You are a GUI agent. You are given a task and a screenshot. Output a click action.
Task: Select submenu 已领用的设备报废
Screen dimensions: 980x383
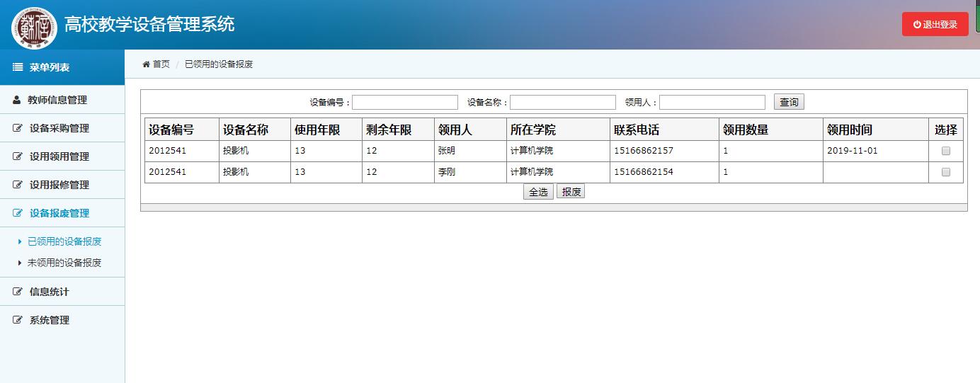coord(64,241)
